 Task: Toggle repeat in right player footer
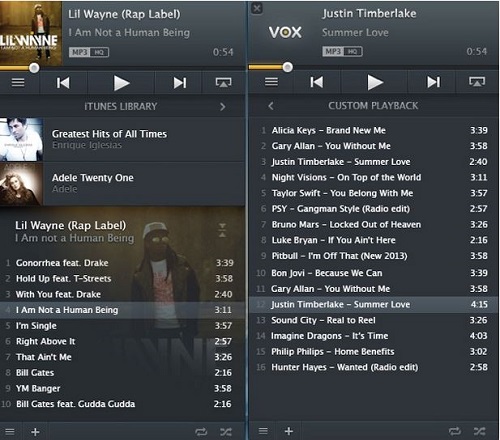[455, 431]
